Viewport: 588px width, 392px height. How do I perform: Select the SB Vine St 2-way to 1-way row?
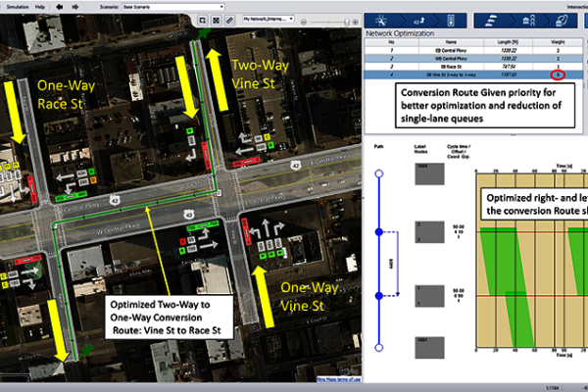474,74
